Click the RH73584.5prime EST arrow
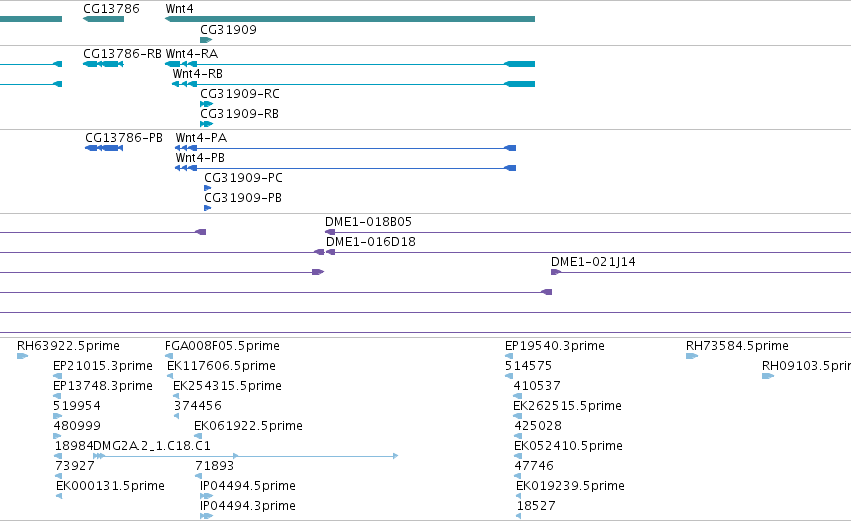The height and width of the screenshot is (521, 851). coord(692,356)
